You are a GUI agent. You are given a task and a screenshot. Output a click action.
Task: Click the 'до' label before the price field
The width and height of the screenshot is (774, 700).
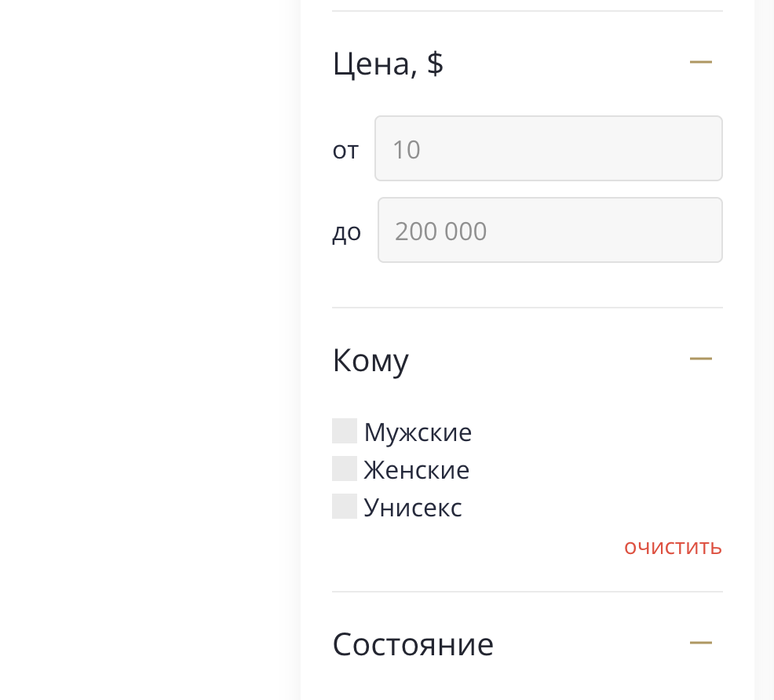(346, 232)
